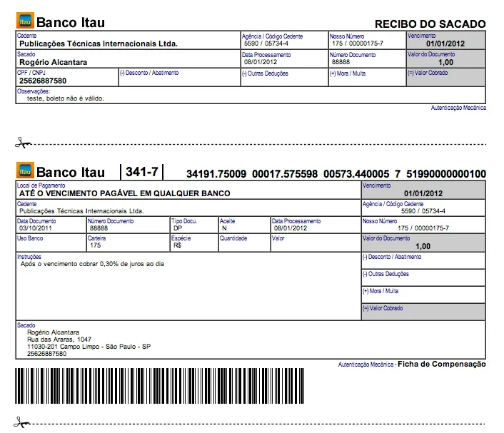Click the empty 'Valor' field beside Quantidade

coord(316,243)
